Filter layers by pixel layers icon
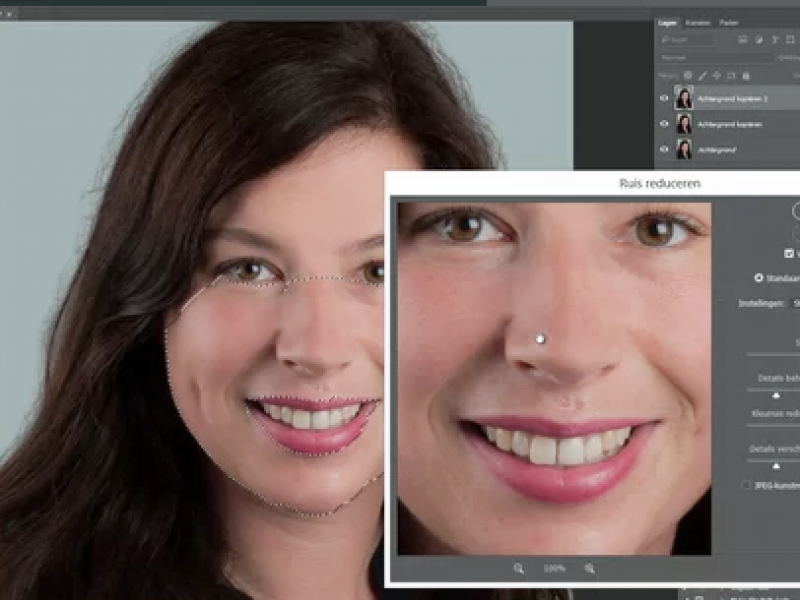 coord(742,40)
